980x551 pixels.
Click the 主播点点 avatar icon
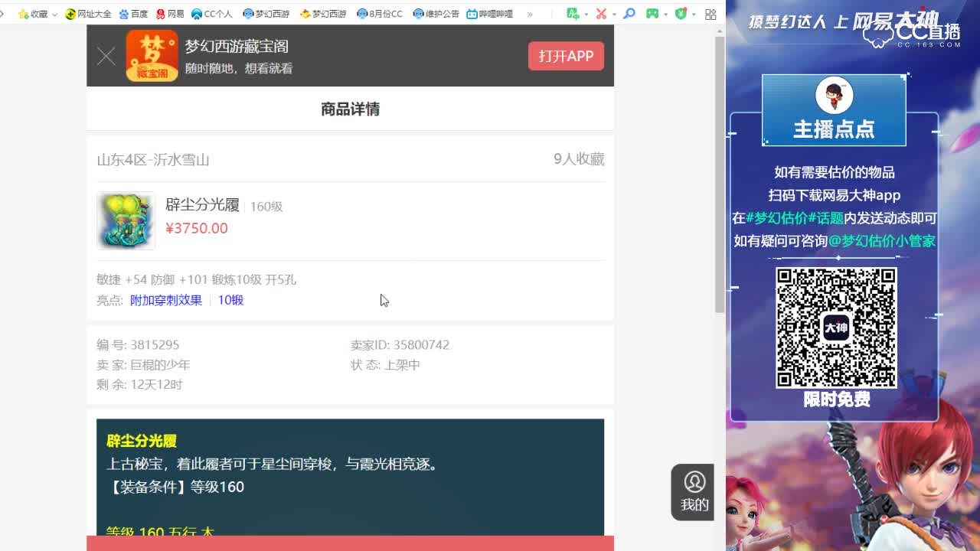[x=834, y=96]
